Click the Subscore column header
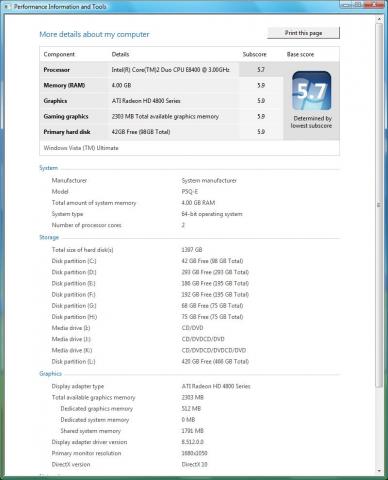388x480 pixels. (x=255, y=54)
